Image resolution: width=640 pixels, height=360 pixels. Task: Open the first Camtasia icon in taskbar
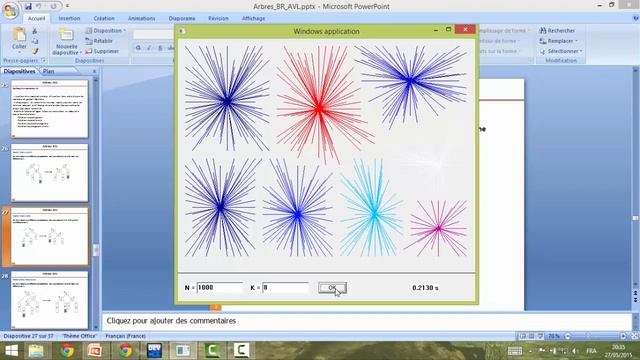(x=212, y=351)
